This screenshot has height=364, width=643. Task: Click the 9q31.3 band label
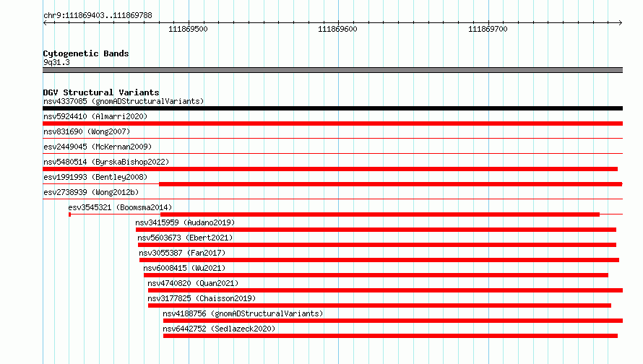click(56, 62)
